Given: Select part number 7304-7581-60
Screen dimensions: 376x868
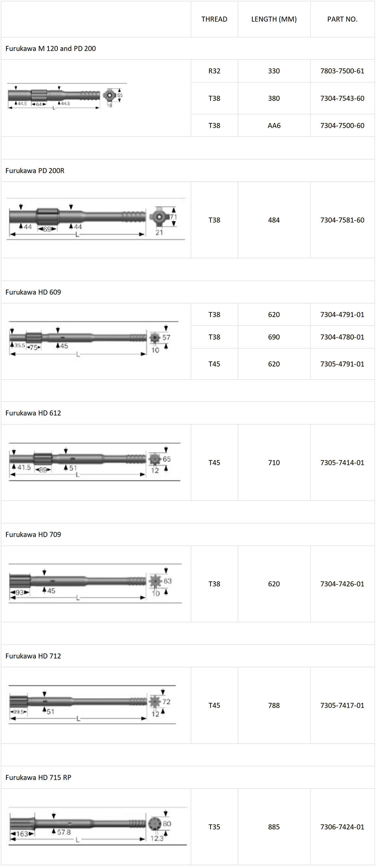Looking at the screenshot, I should [x=342, y=220].
